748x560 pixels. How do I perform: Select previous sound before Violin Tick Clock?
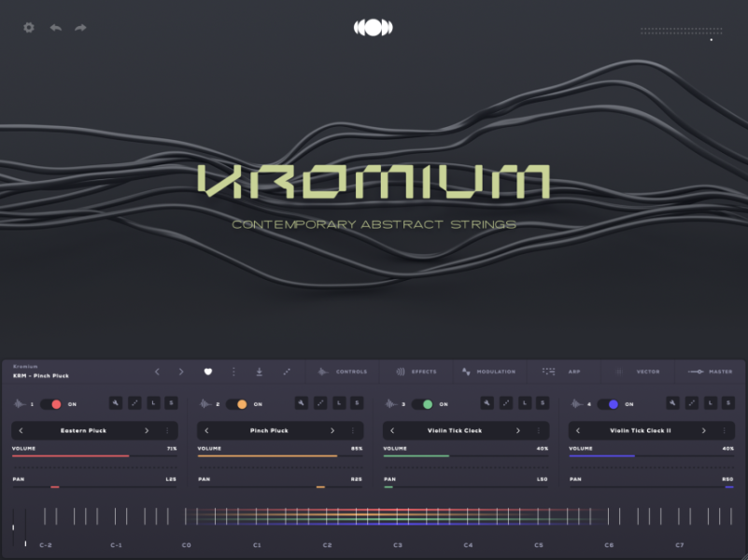tap(391, 430)
